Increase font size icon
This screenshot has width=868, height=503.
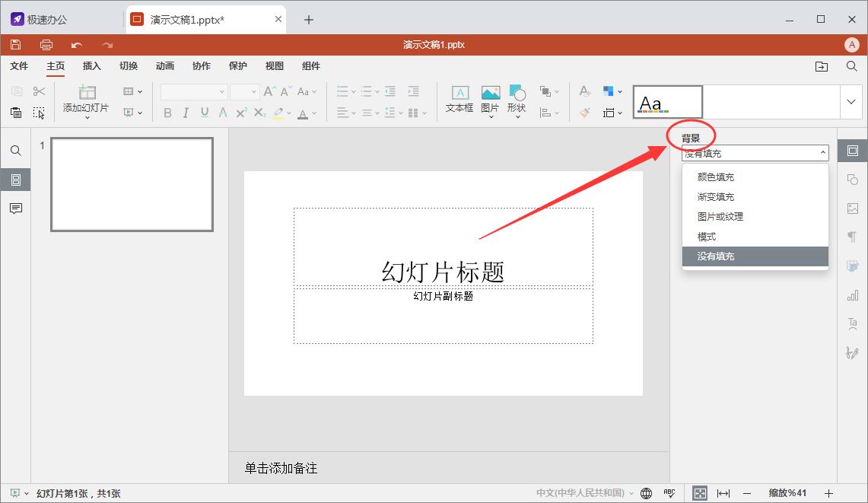(269, 91)
